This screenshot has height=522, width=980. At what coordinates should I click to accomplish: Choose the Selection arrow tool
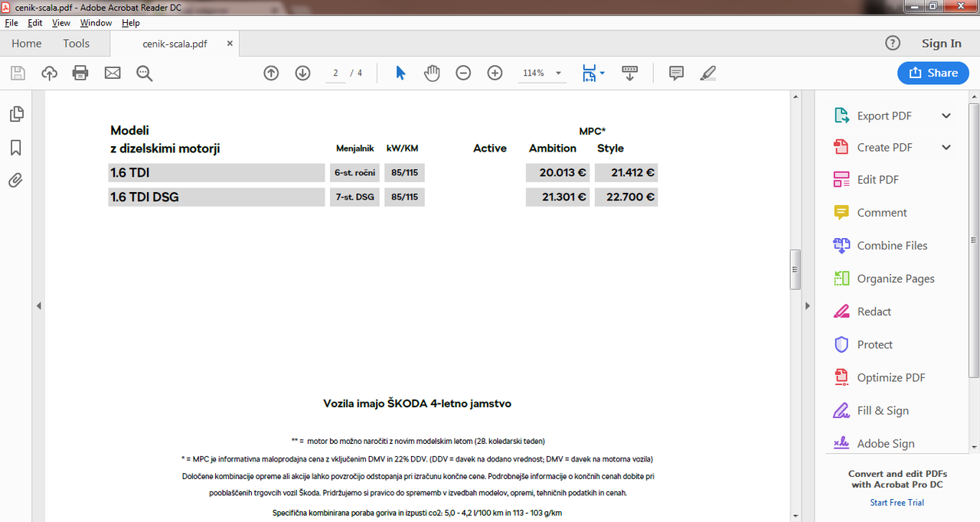400,73
